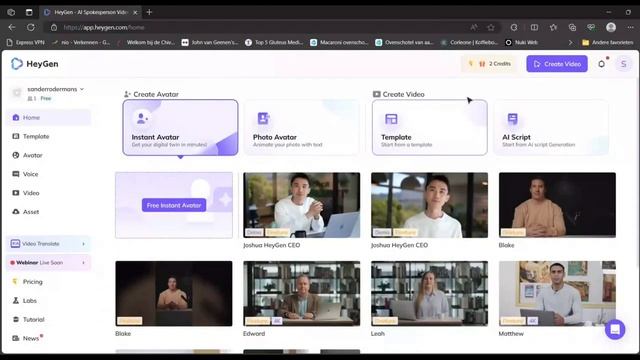Click the Create Video button

click(557, 64)
